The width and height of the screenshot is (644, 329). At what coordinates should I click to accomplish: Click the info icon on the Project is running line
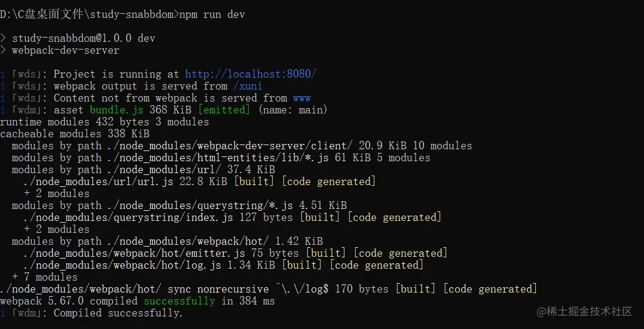click(3, 74)
